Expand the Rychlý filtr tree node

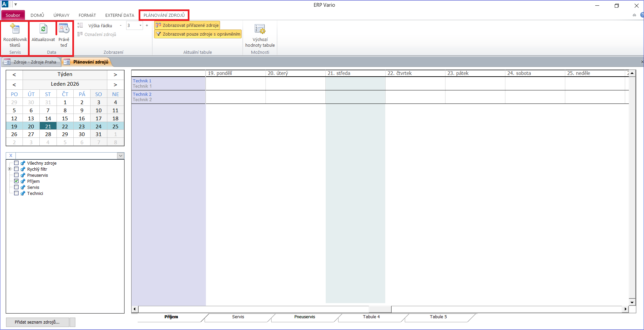[10, 169]
